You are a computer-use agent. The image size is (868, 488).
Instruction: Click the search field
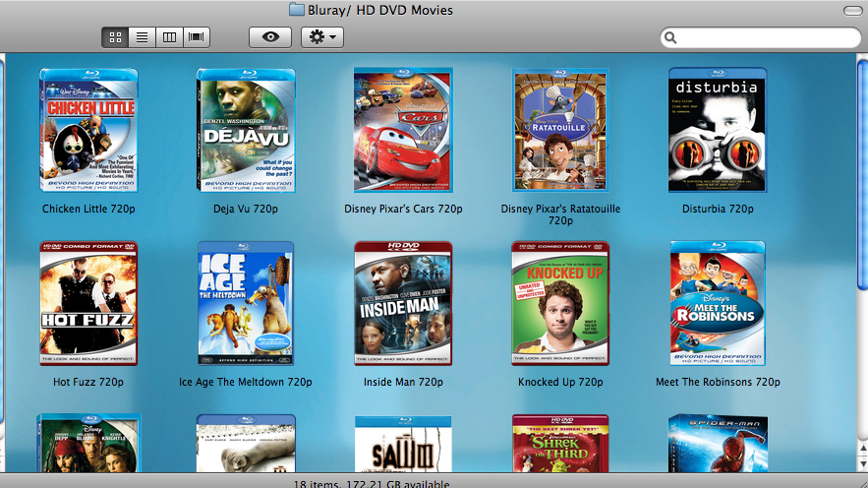[x=761, y=37]
